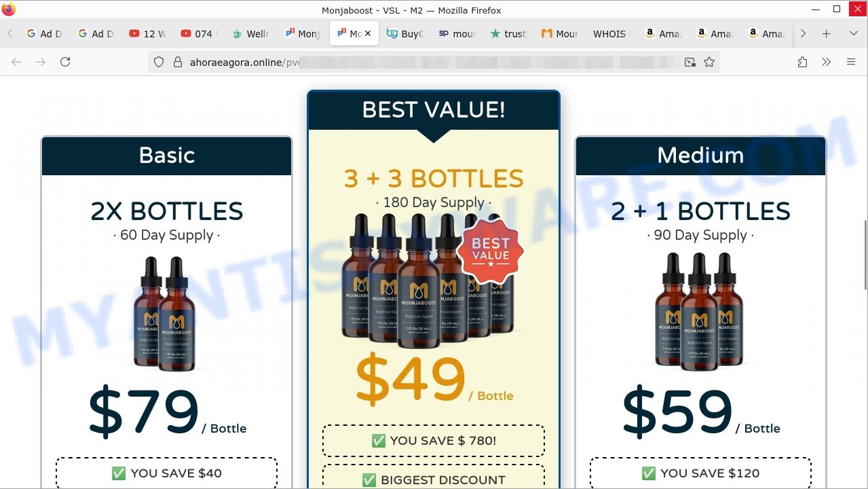The image size is (868, 489).
Task: Click the shield tracking protection icon
Action: (159, 62)
